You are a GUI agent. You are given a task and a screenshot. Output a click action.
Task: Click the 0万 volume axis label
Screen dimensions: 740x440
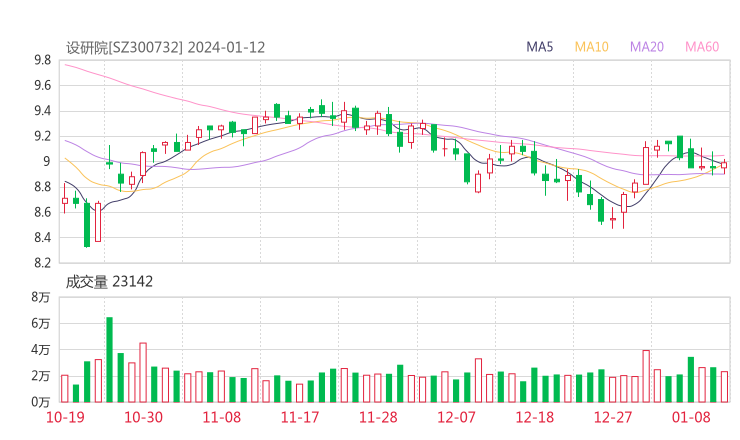click(x=41, y=402)
